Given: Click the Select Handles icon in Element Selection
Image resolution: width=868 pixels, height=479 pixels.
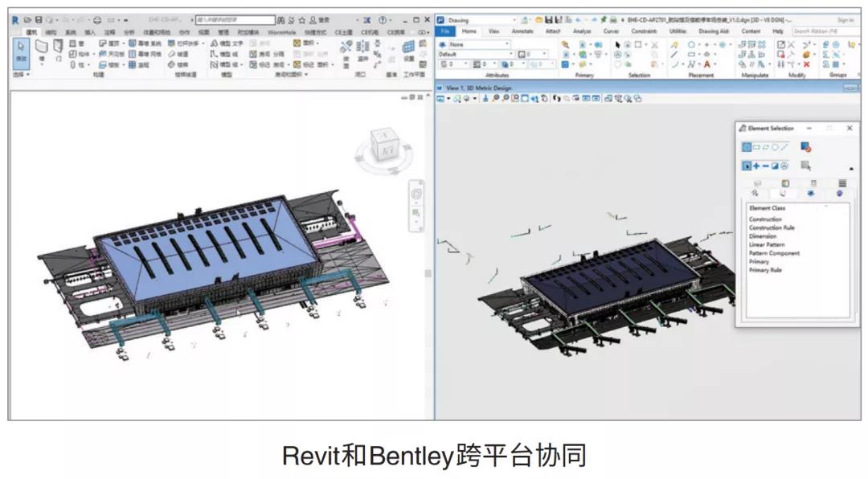Looking at the screenshot, I should tap(806, 166).
